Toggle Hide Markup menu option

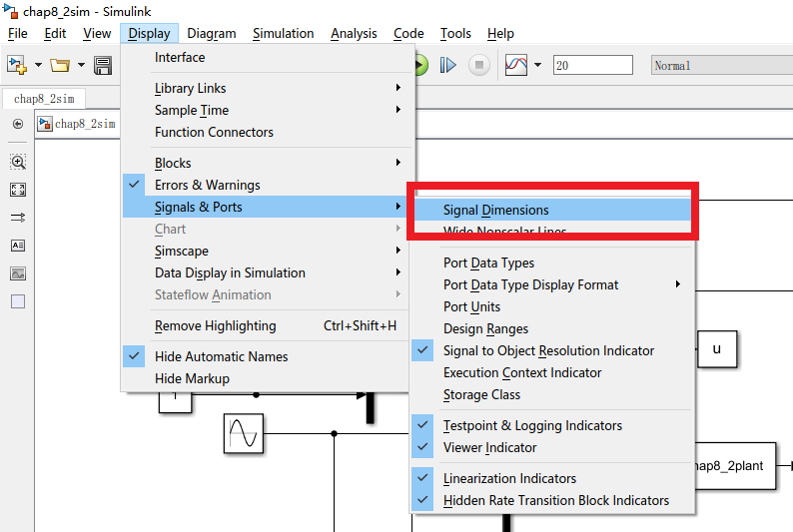(266, 379)
